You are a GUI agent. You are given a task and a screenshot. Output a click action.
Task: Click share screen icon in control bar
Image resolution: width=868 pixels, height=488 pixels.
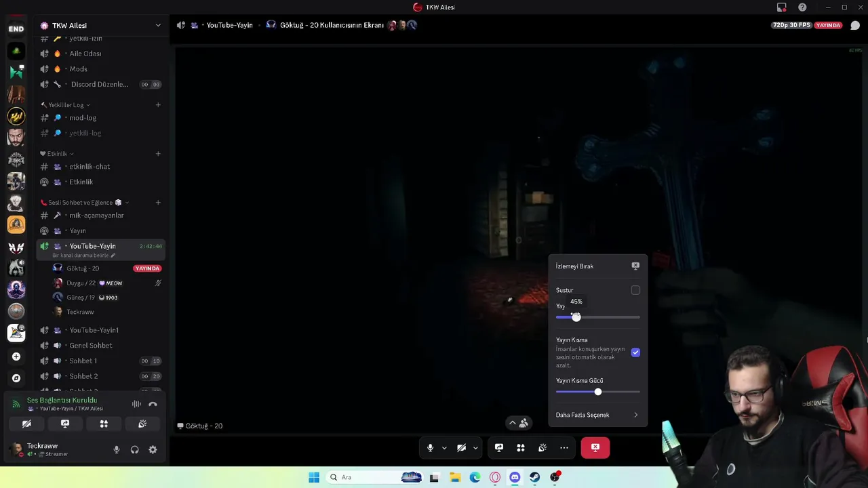(x=499, y=447)
